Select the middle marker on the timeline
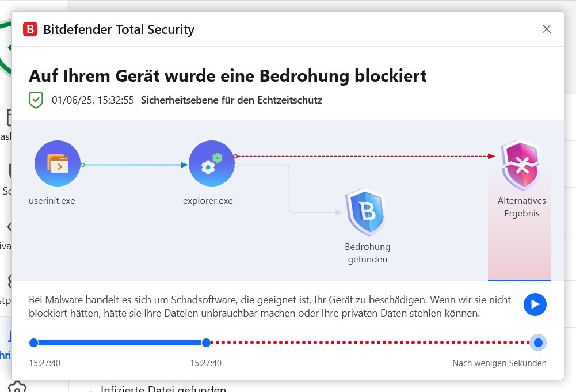This screenshot has width=576, height=392. 206,342
